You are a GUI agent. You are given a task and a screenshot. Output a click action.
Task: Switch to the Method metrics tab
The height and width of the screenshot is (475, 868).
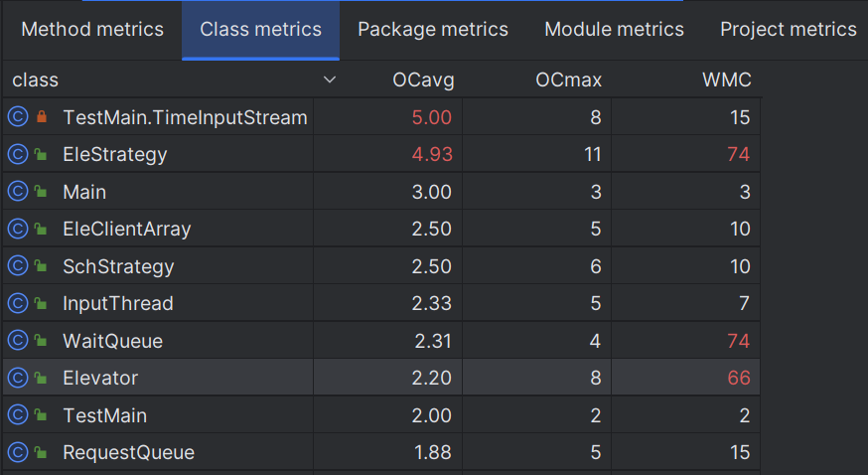pyautogui.click(x=92, y=30)
